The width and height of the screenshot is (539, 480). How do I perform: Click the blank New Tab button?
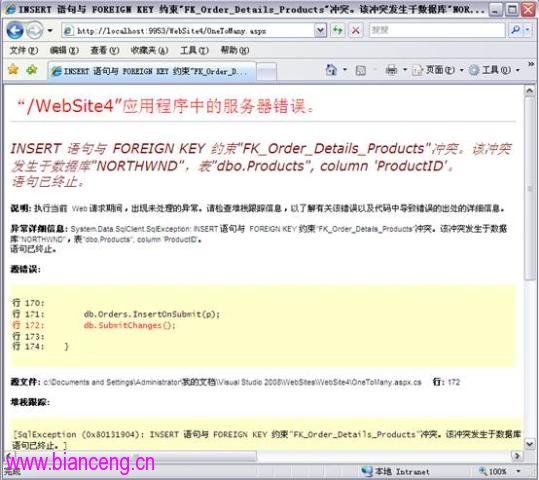266,72
